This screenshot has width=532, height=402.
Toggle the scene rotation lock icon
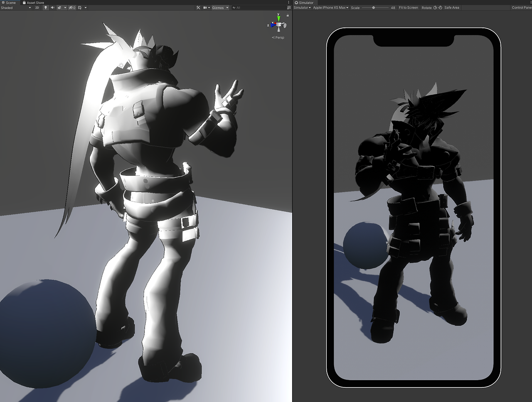point(288,15)
